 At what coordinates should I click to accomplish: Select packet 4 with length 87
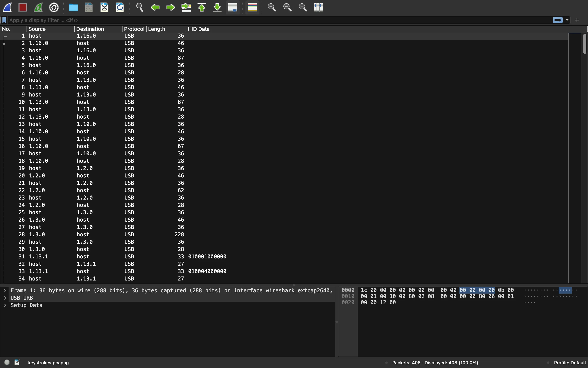click(x=284, y=58)
